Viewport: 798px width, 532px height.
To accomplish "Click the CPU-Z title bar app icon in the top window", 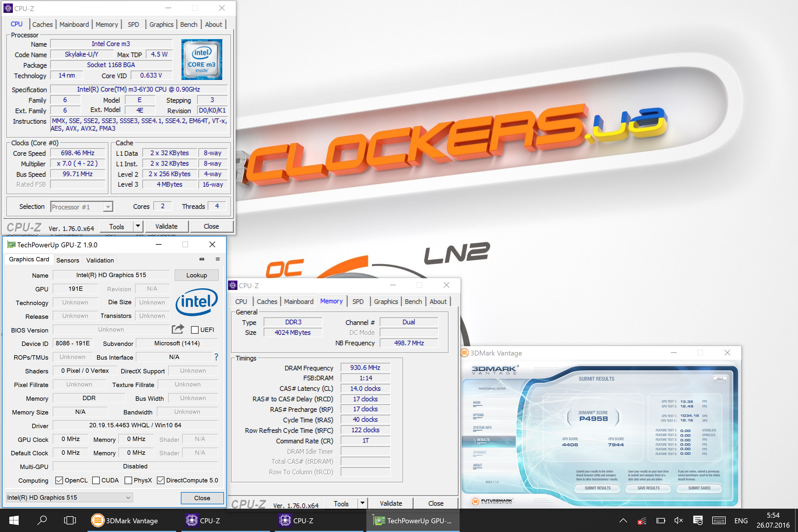I will pos(8,8).
